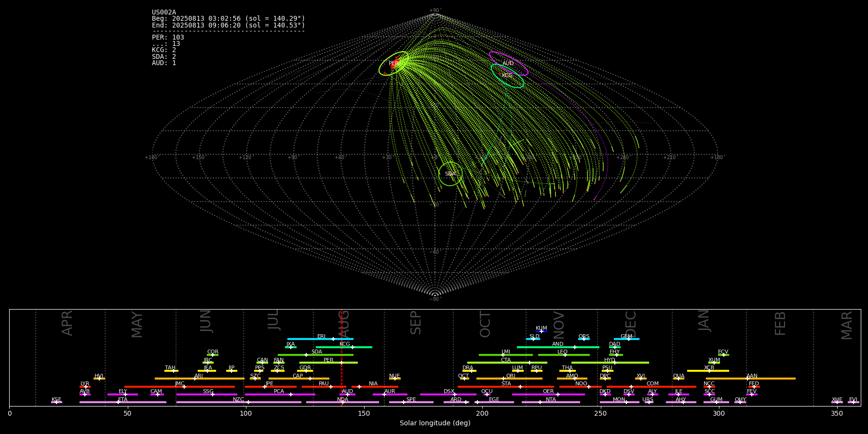Select the SPE shower bar in timeline
Viewport: 868px width, 434px height.
[x=411, y=402]
